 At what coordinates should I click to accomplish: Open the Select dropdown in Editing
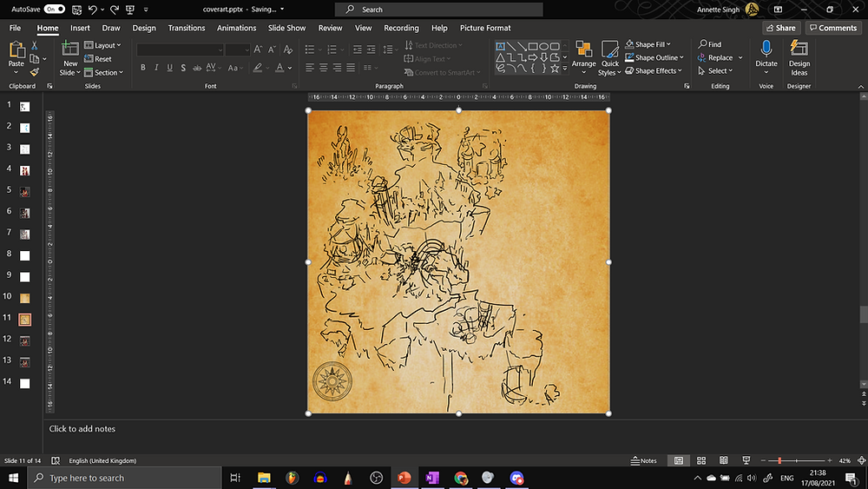coord(715,71)
